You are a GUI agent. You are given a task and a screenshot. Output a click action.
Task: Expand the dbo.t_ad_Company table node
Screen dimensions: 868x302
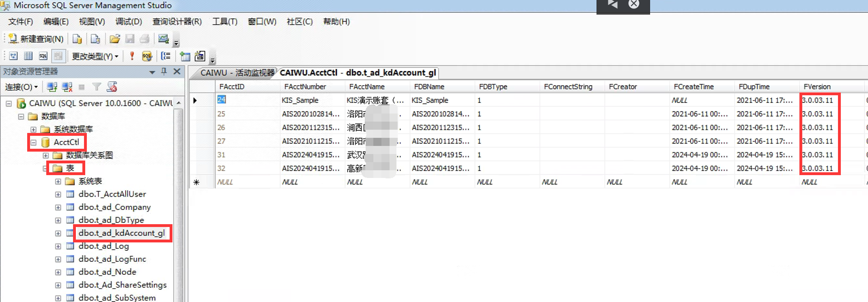[x=58, y=208]
